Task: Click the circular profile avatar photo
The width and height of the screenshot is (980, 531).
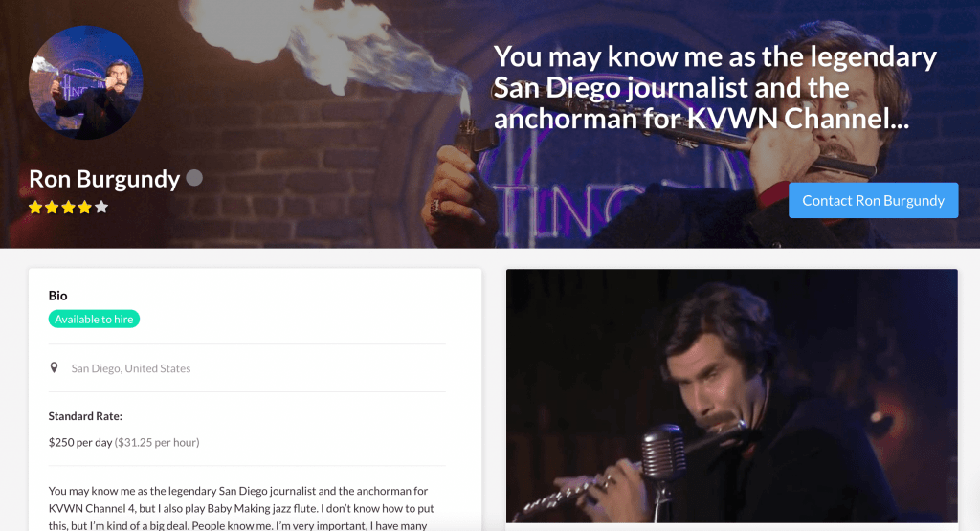Action: [x=85, y=82]
